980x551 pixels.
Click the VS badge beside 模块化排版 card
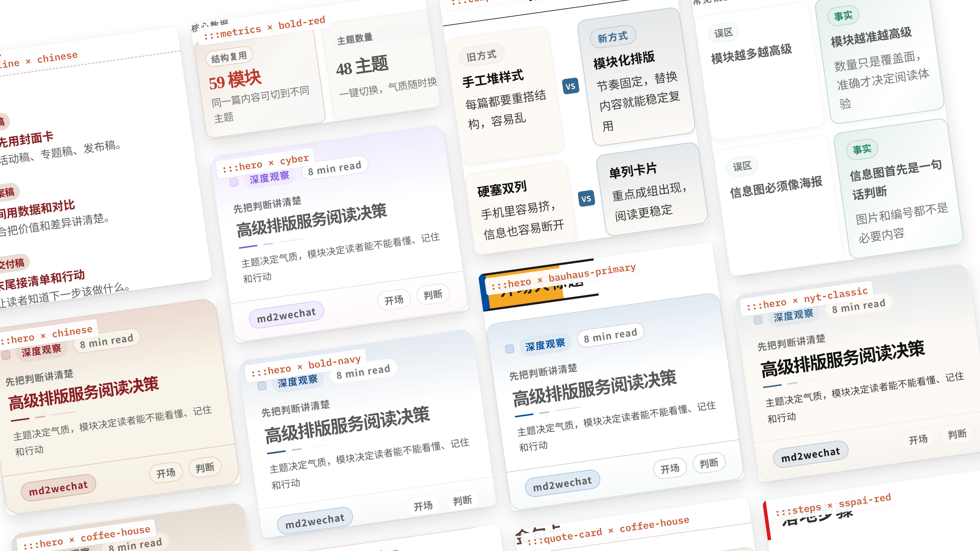(570, 86)
